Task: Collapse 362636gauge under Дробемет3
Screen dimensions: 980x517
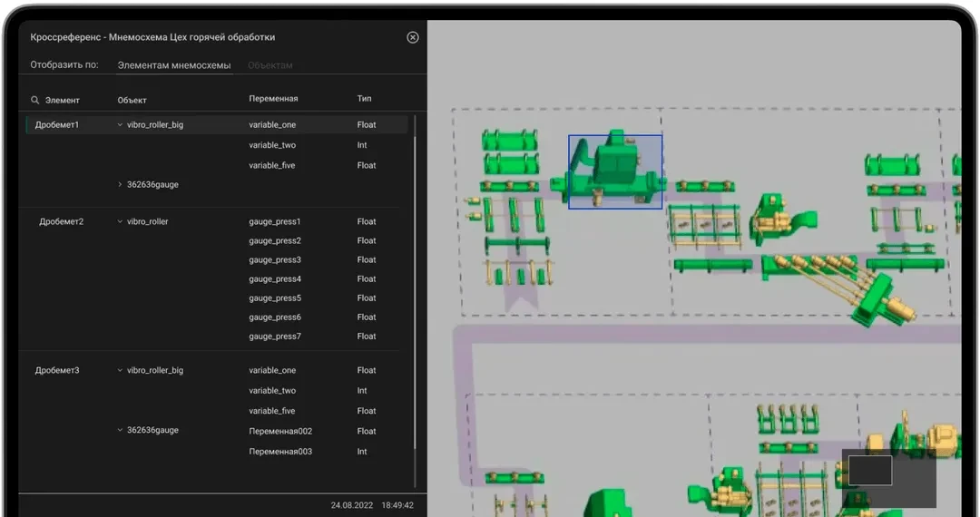Action: click(x=120, y=430)
